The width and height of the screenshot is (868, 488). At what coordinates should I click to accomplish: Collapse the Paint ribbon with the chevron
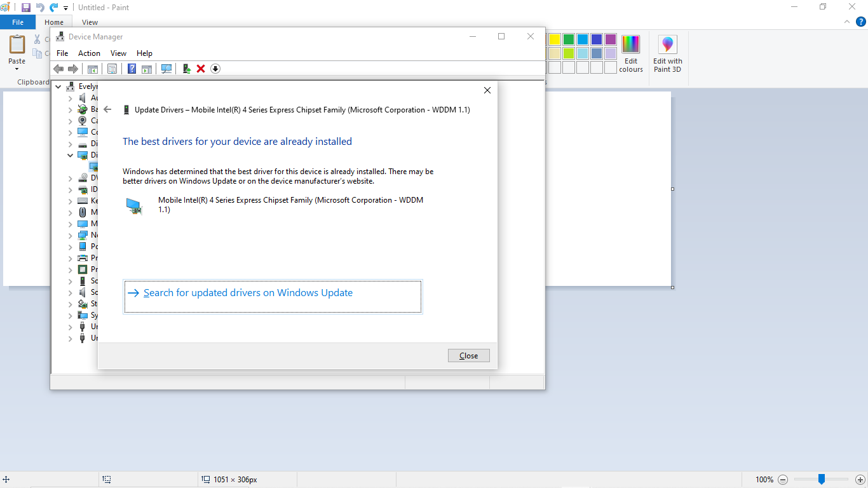pyautogui.click(x=846, y=22)
